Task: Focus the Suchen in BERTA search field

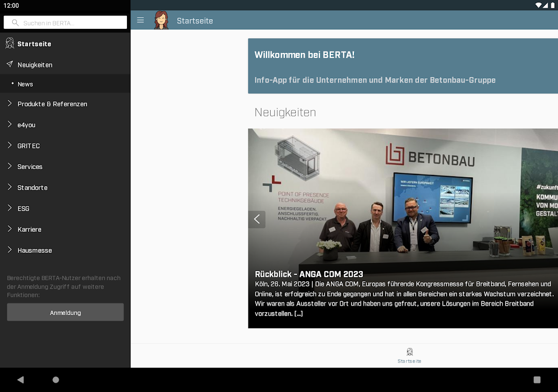Action: pyautogui.click(x=65, y=23)
